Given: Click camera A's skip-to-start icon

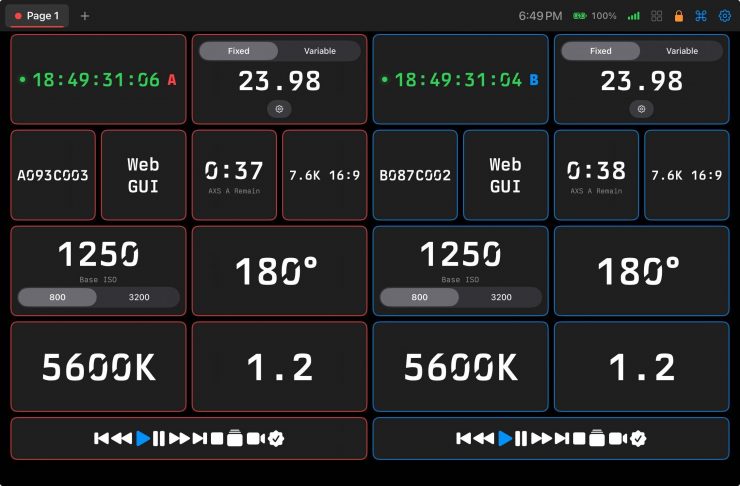Looking at the screenshot, I should pyautogui.click(x=101, y=438).
